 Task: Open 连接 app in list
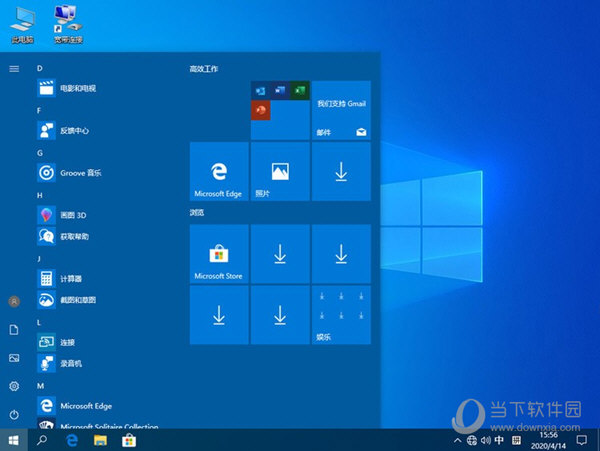click(x=103, y=342)
